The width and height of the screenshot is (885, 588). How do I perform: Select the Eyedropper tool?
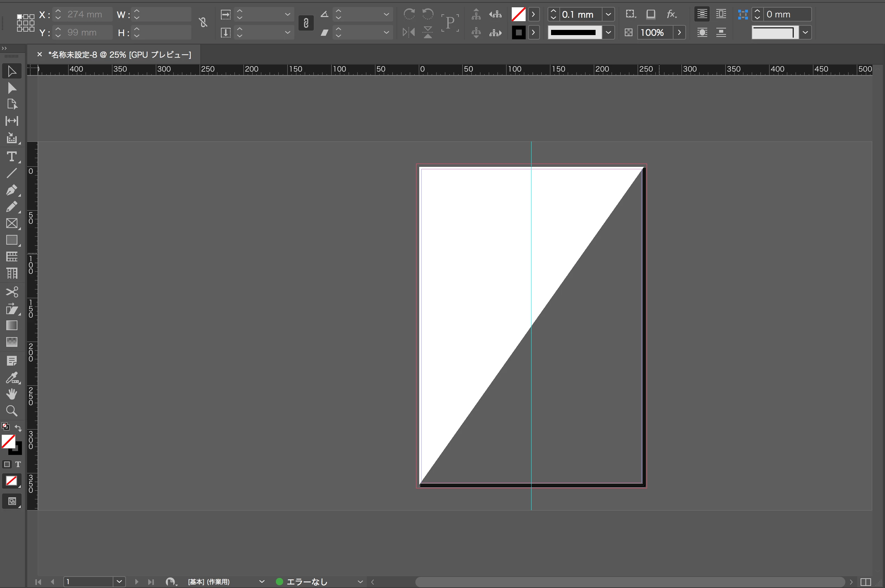(11, 378)
